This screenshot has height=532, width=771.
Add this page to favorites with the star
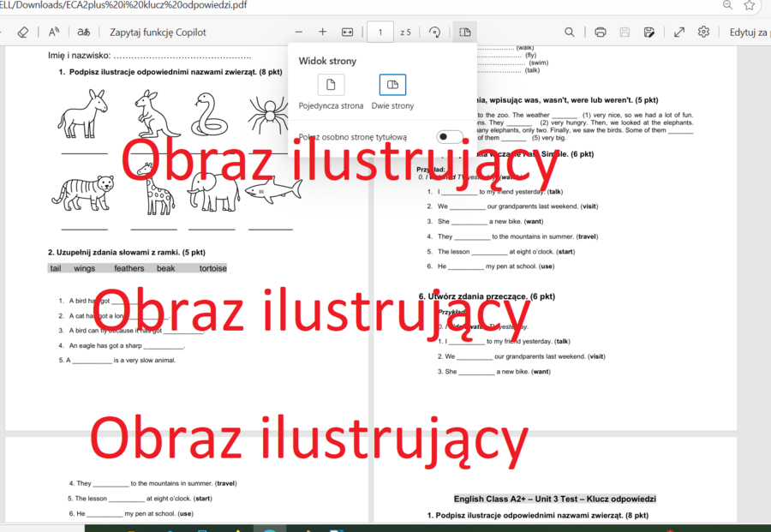click(750, 6)
